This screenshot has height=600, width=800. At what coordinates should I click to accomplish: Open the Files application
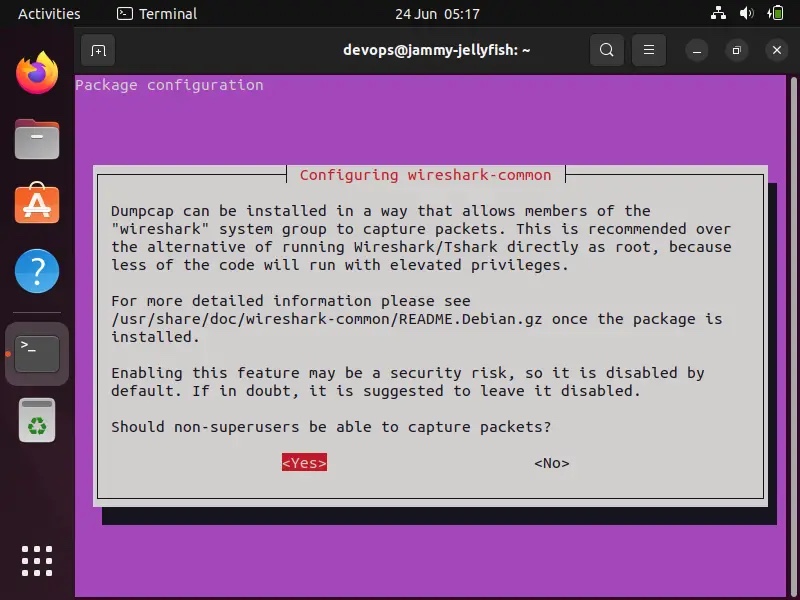(x=37, y=139)
